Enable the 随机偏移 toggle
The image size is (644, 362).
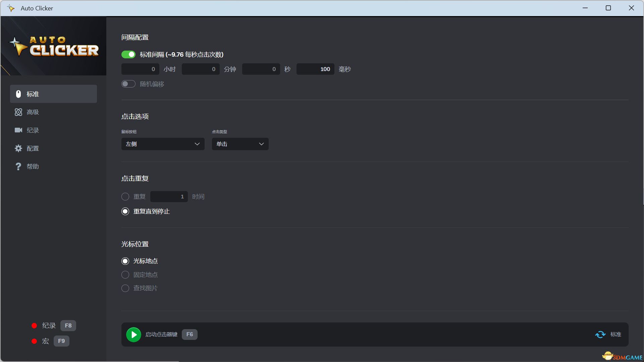128,84
